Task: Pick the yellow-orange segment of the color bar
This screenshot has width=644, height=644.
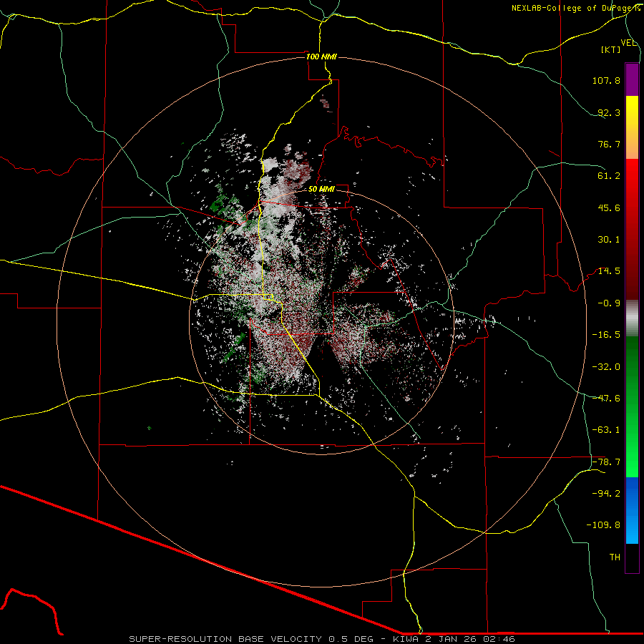Action: (x=632, y=127)
